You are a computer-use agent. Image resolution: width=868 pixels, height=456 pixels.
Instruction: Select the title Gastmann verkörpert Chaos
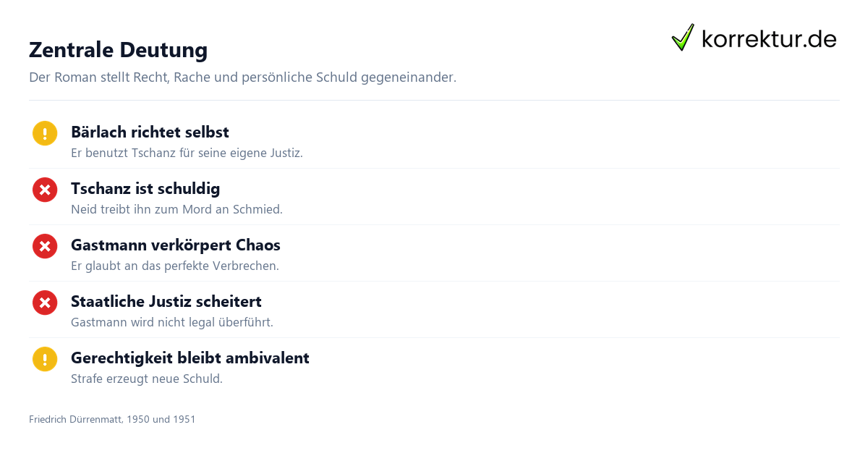pos(176,245)
